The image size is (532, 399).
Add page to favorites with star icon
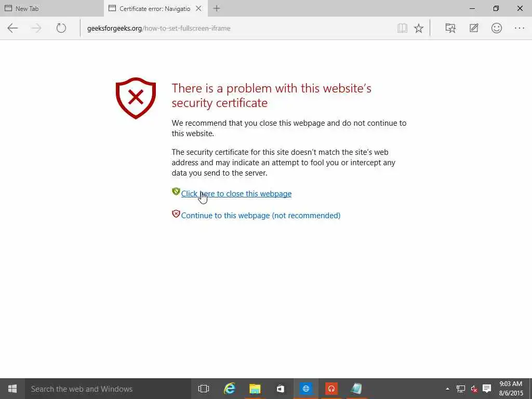[419, 28]
